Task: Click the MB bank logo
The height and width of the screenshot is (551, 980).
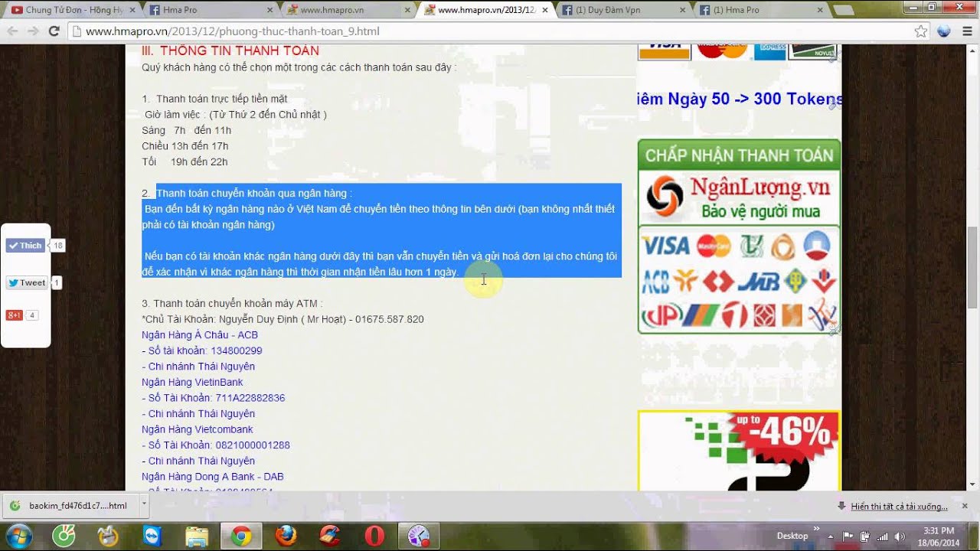Action: pyautogui.click(x=759, y=281)
